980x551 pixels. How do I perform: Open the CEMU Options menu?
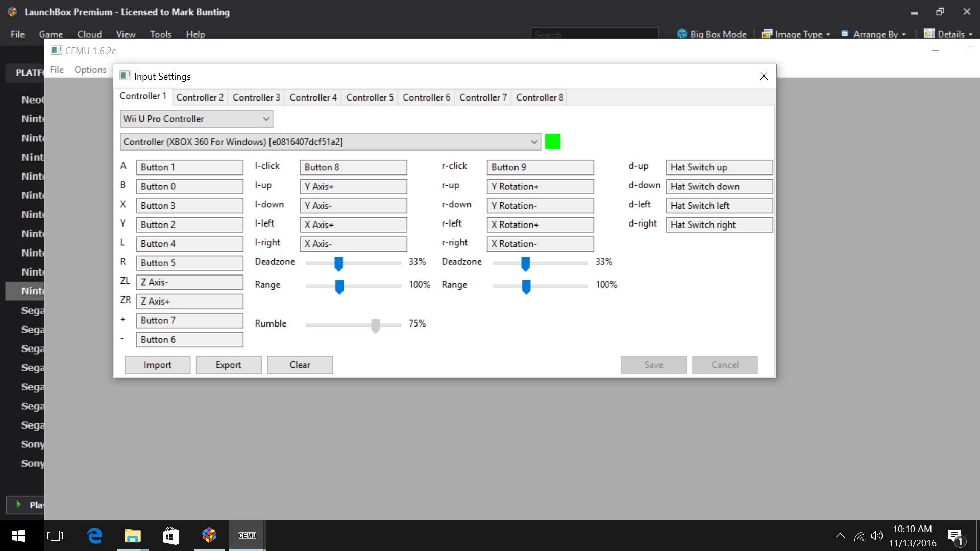pyautogui.click(x=90, y=70)
